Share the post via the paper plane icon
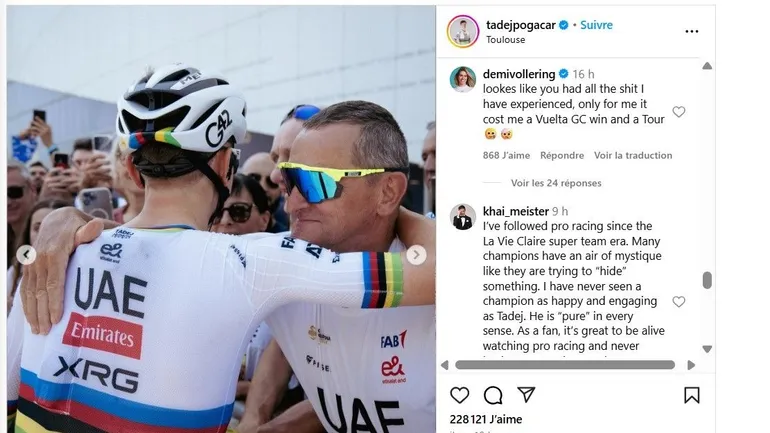The height and width of the screenshot is (433, 770). (x=526, y=395)
